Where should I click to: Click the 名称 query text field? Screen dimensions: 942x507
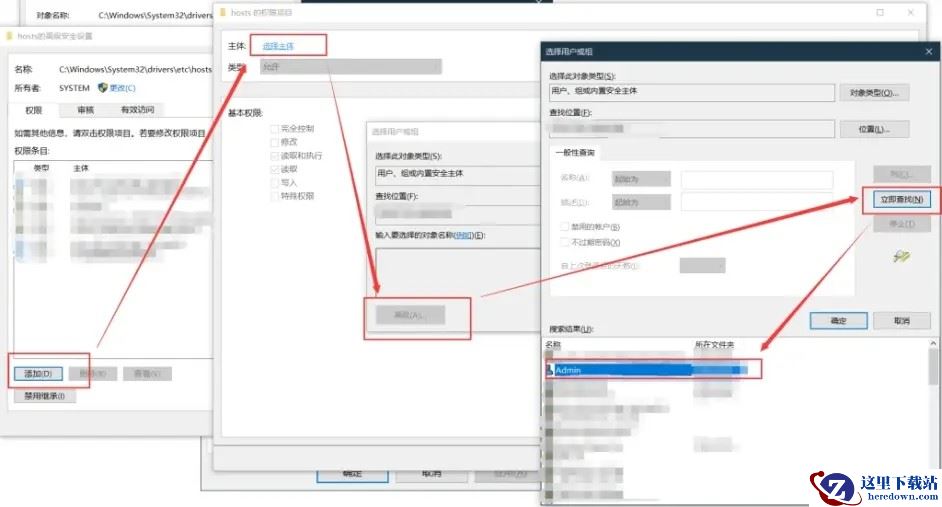coord(756,179)
